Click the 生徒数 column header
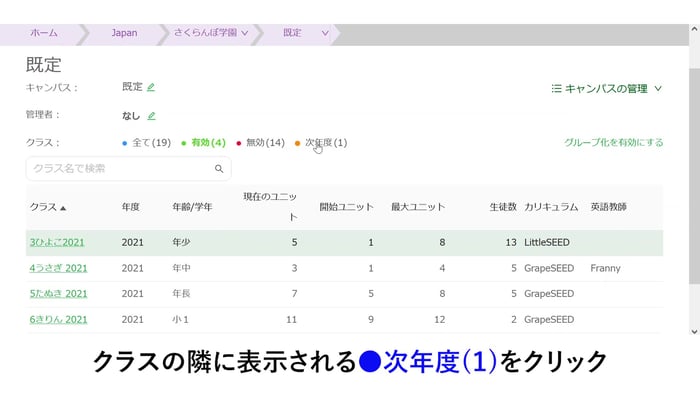This screenshot has width=700, height=393. coord(503,207)
